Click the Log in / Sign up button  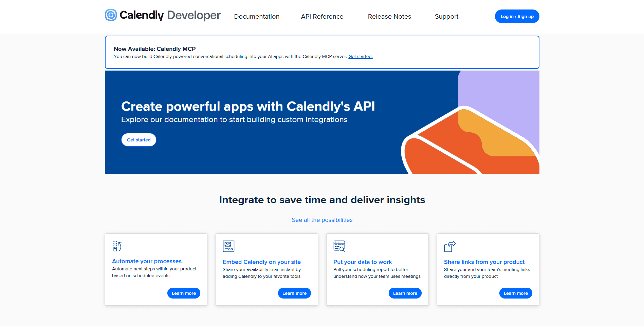(517, 16)
